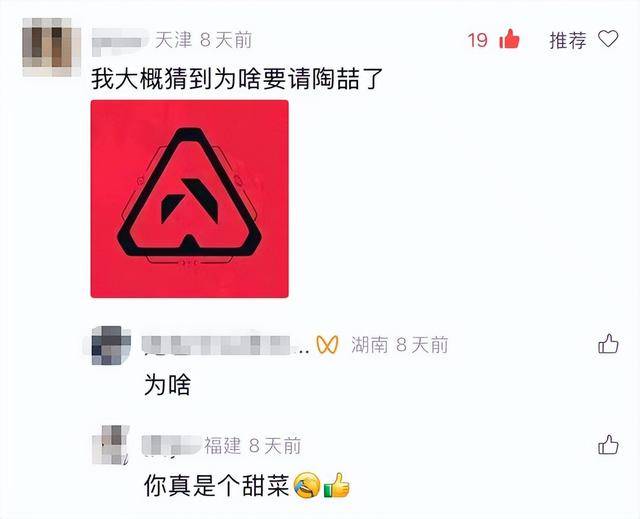640x519 pixels.
Task: Click the thumbs-up emoji in the reply
Action: click(x=337, y=486)
